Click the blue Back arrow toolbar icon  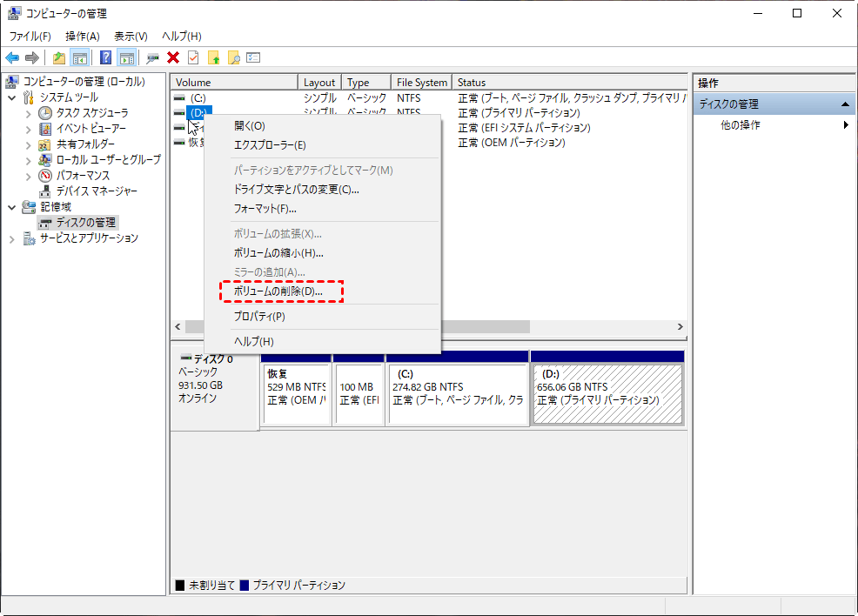[x=12, y=57]
